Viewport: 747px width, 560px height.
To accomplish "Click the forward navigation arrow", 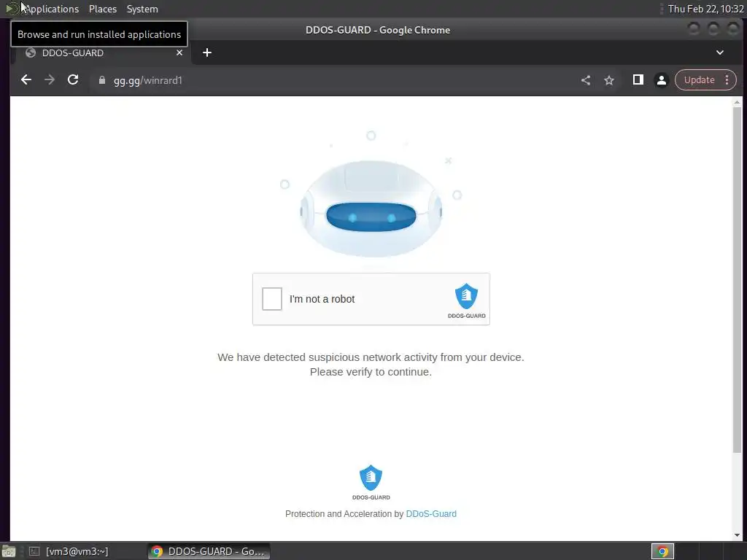I will (50, 80).
